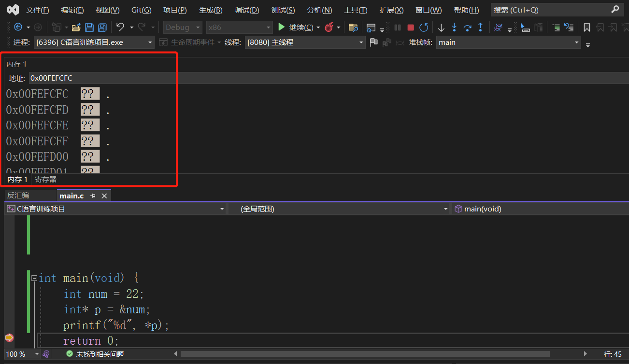Open Find in Files folder-search icon
Screen dimensions: 629x364
click(x=353, y=28)
